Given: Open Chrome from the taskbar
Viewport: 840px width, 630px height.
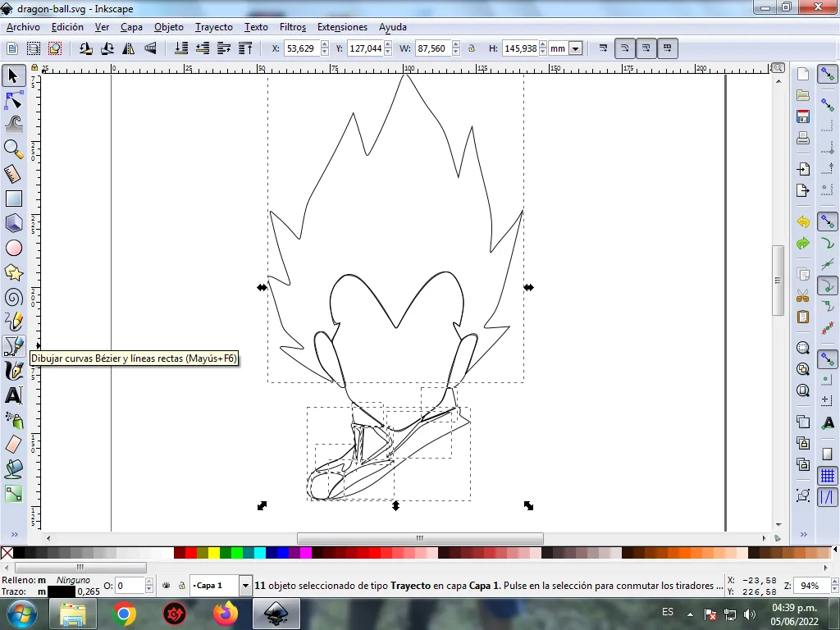Looking at the screenshot, I should point(124,614).
